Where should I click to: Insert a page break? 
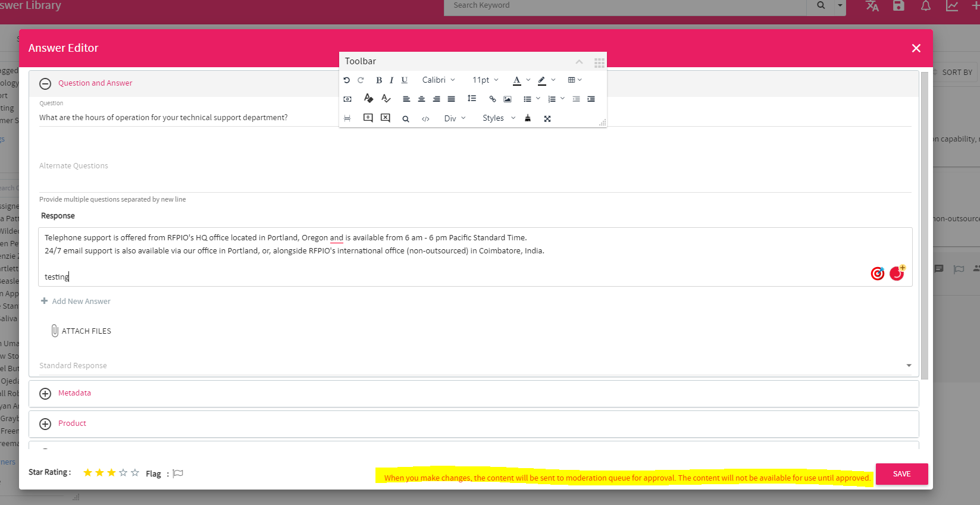347,119
